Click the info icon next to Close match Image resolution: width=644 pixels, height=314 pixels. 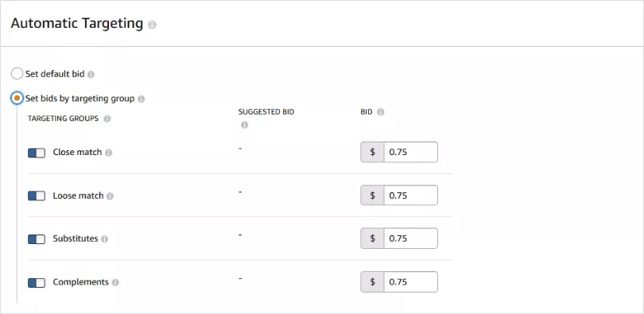(x=108, y=153)
